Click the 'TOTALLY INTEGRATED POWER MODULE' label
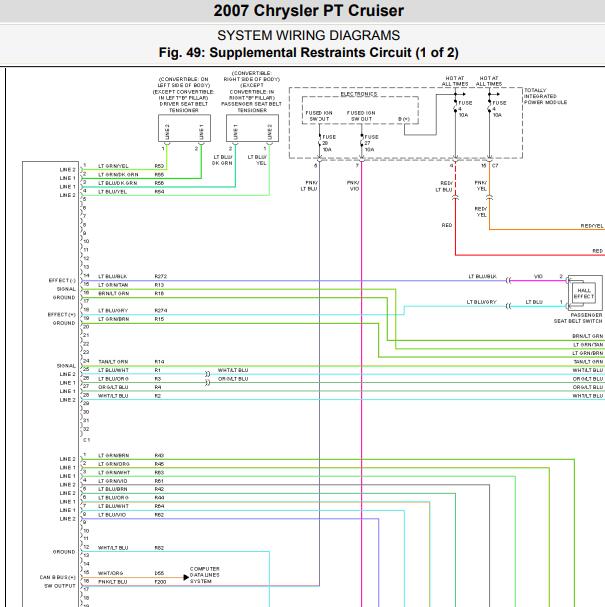 pos(545,96)
